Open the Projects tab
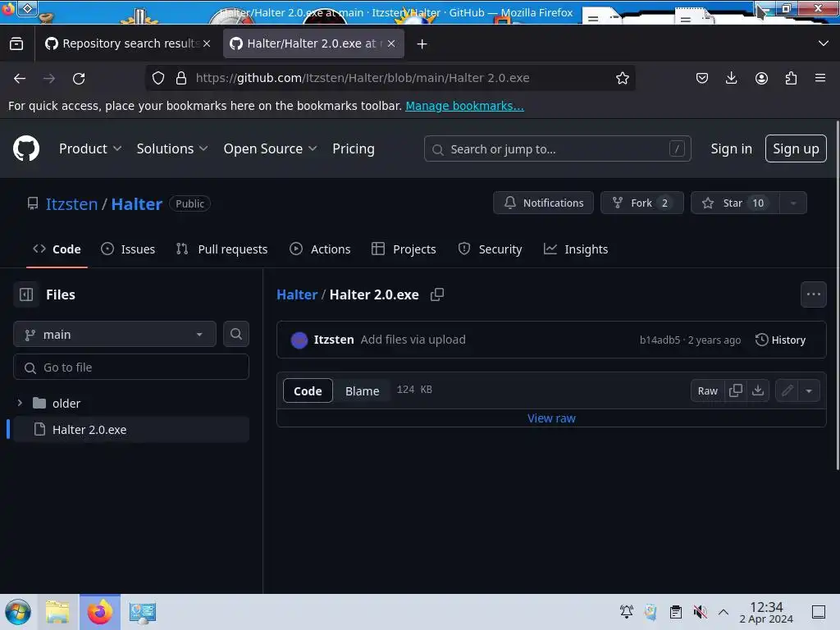Screen dimensions: 840x630 click(404, 249)
